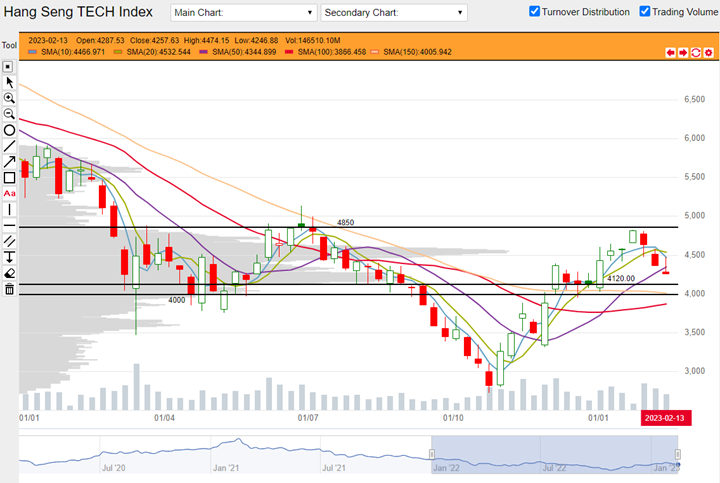
Task: Click the 6,500 price axis label
Action: (694, 99)
